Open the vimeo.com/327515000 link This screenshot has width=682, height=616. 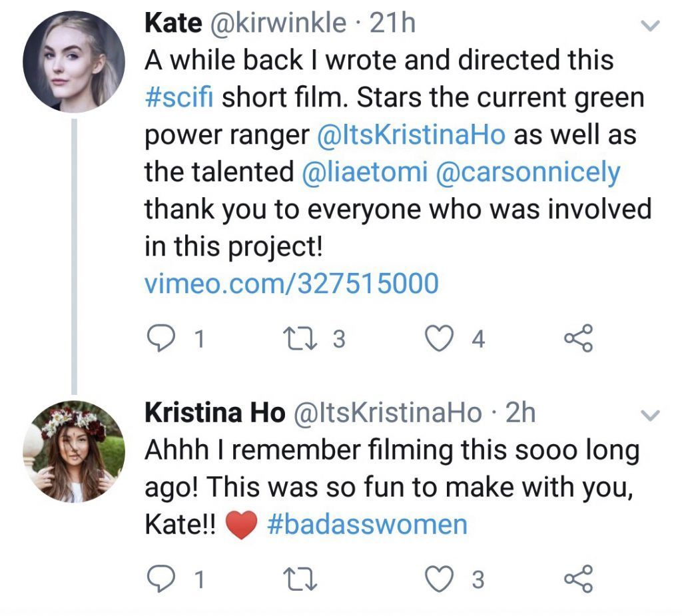[x=292, y=283]
